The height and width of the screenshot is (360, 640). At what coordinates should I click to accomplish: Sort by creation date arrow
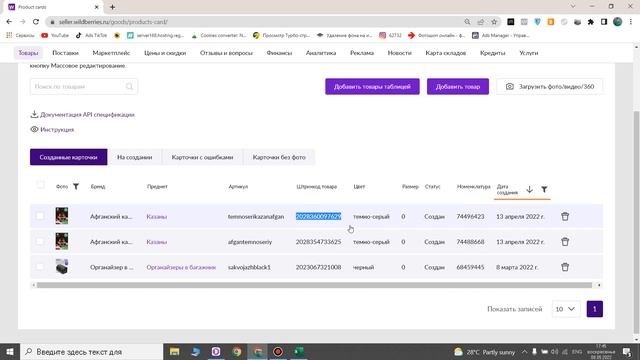pos(529,189)
